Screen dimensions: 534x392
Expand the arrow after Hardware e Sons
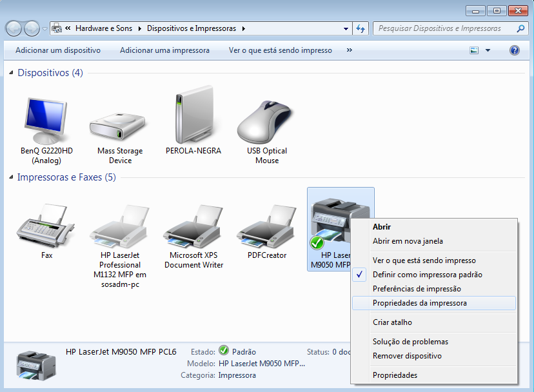tap(140, 28)
